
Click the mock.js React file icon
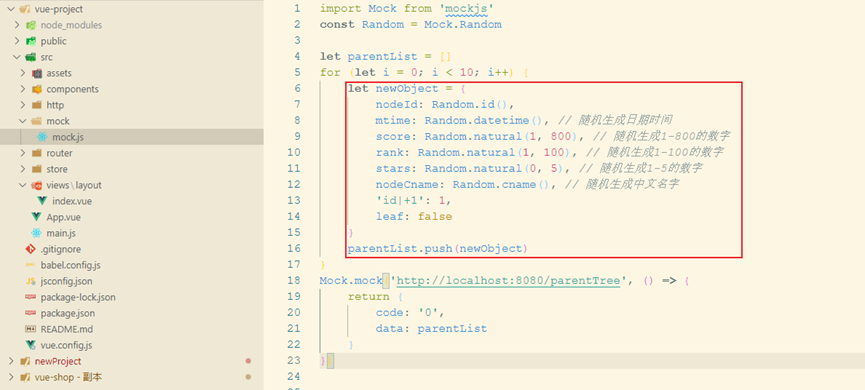point(42,137)
